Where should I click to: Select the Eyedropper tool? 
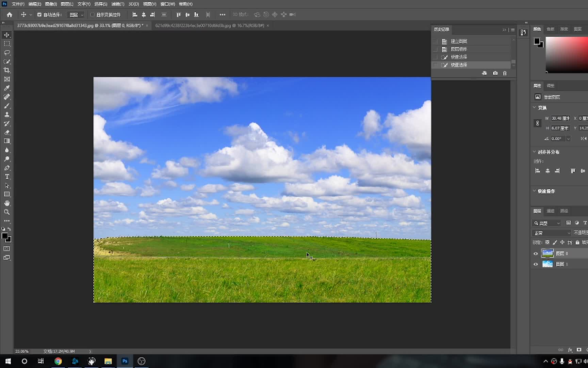[7, 88]
